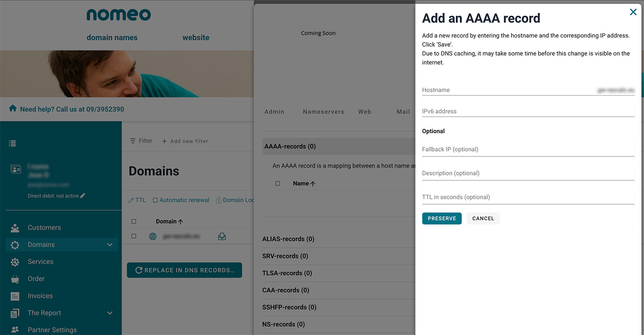Expand The Report sidebar chevron
The width and height of the screenshot is (644, 335).
click(110, 313)
